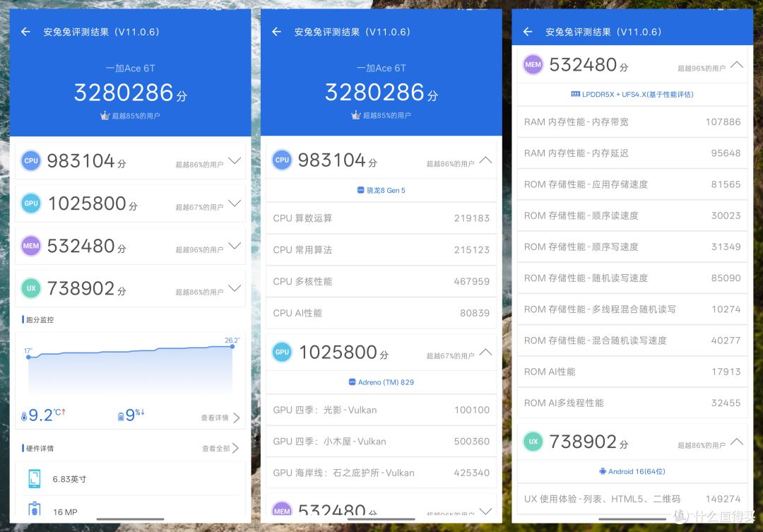This screenshot has width=763, height=532.
Task: Collapse GPU 1025800 section in middle screenshot
Action: (485, 352)
